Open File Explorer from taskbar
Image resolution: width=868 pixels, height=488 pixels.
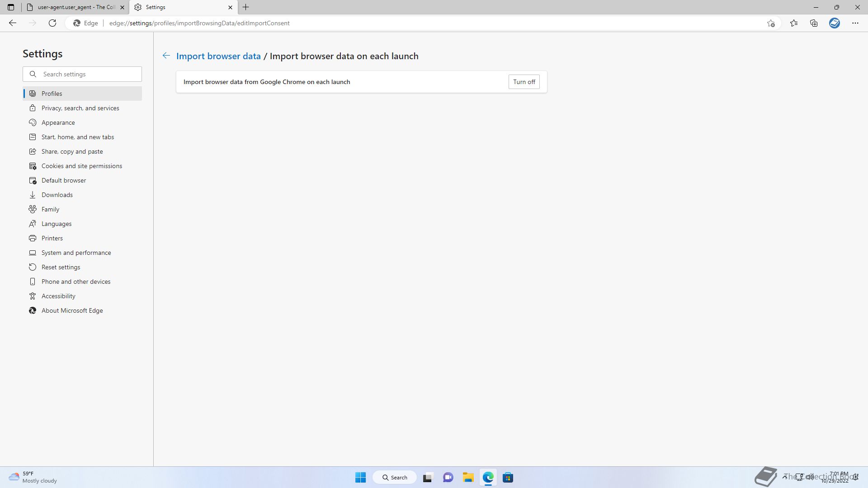468,478
